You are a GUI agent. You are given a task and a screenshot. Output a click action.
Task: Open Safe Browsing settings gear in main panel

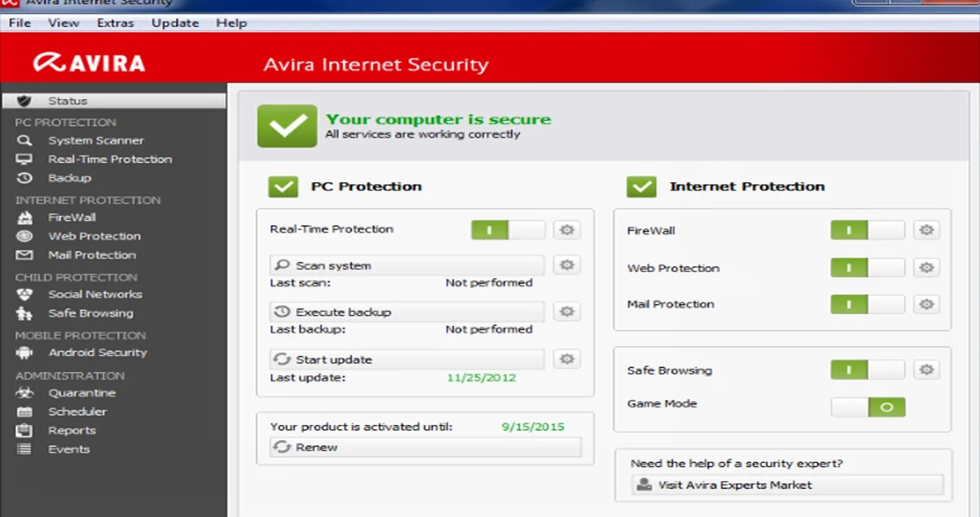[x=926, y=370]
